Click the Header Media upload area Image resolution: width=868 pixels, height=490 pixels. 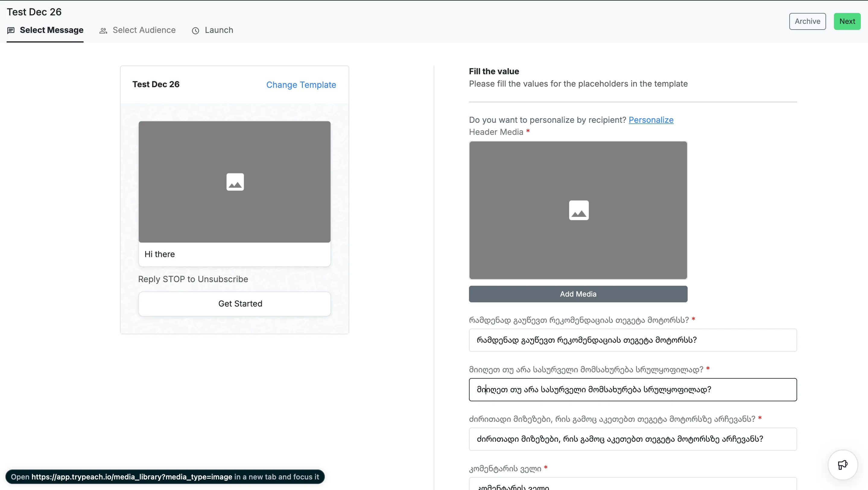578,210
